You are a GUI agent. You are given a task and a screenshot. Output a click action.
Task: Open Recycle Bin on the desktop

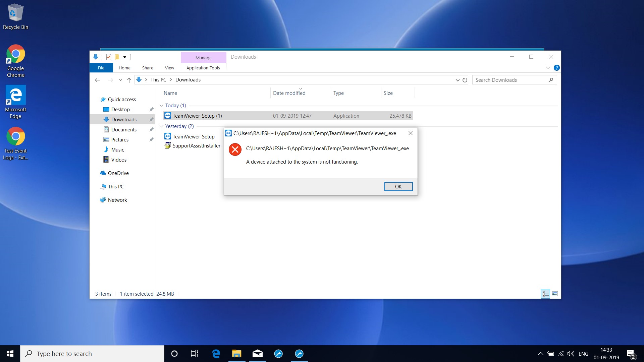[15, 13]
